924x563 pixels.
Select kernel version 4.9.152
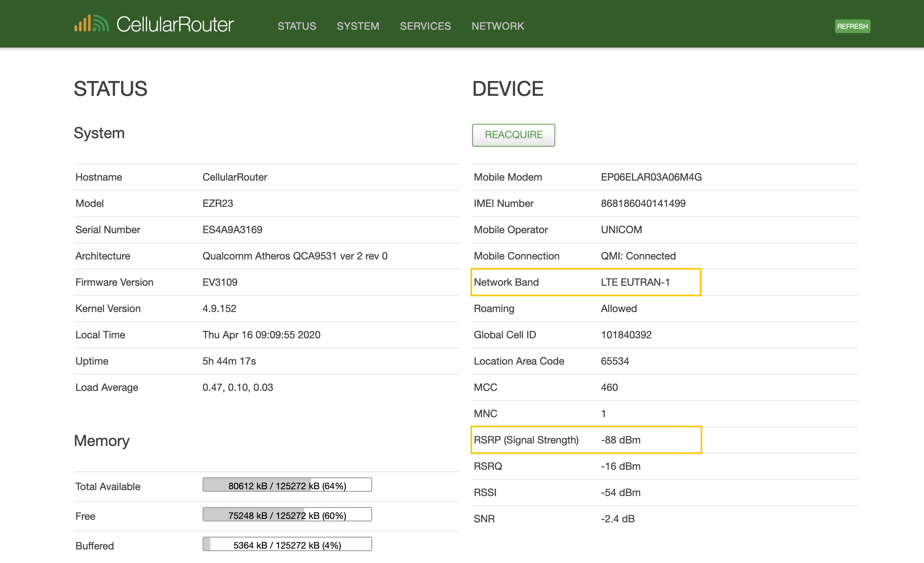tap(220, 309)
